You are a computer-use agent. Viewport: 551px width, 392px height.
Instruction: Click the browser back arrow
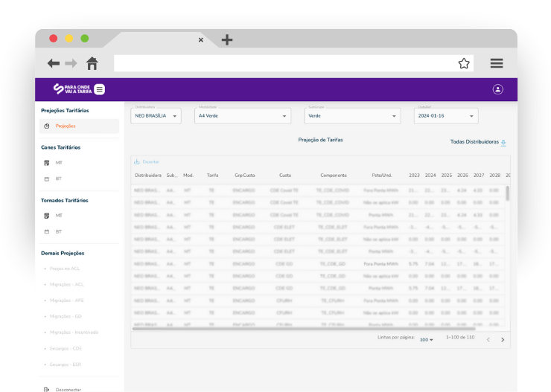coord(54,63)
